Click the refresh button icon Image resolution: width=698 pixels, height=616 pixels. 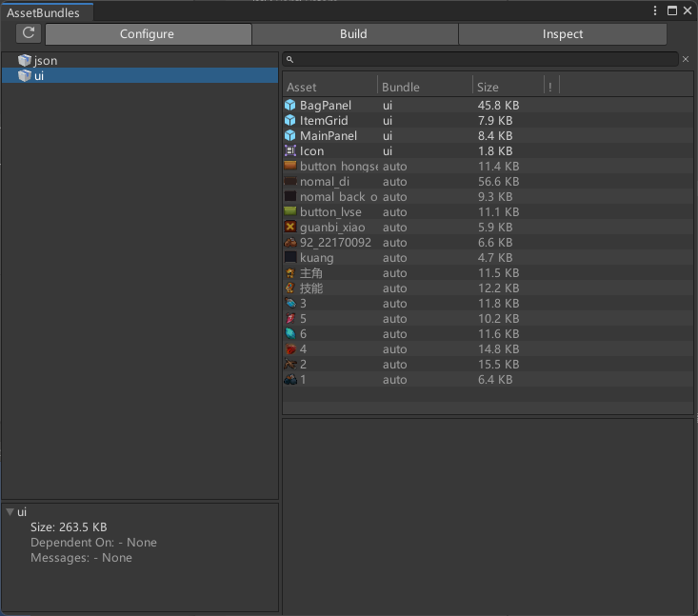click(x=29, y=33)
